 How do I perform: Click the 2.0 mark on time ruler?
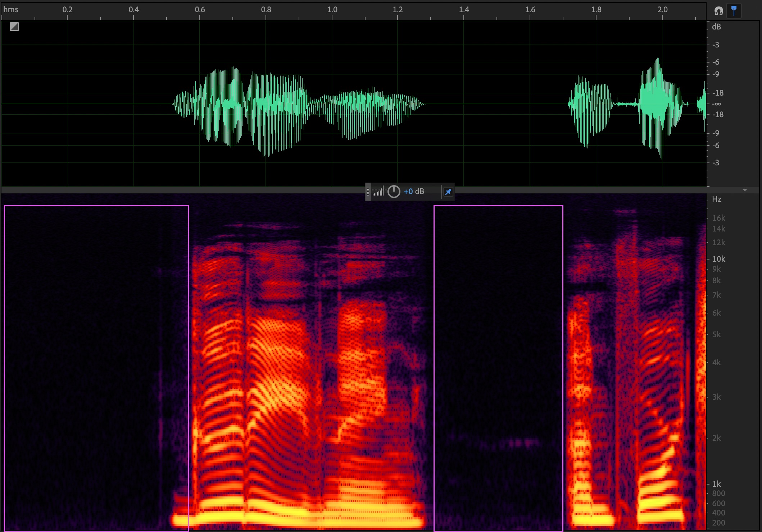[662, 10]
